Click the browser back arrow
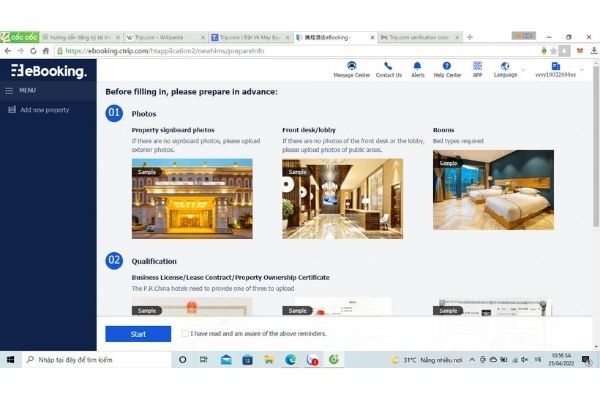Viewport: 600px width, 400px height. coord(8,51)
